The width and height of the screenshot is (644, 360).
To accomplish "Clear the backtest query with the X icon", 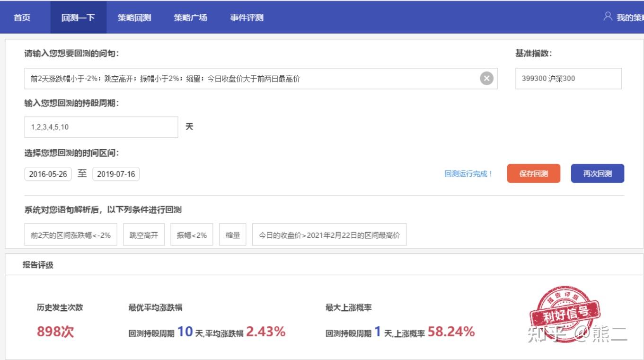I will [487, 79].
